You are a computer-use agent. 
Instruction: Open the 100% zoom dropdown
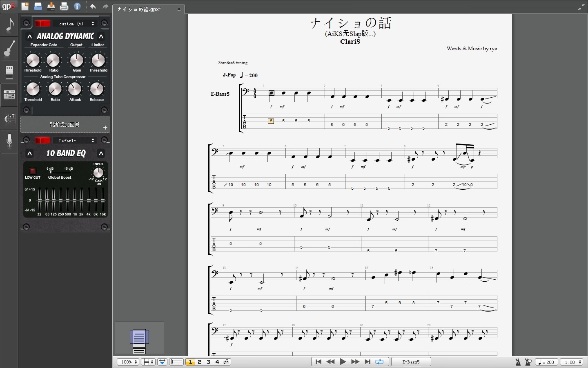coord(128,362)
